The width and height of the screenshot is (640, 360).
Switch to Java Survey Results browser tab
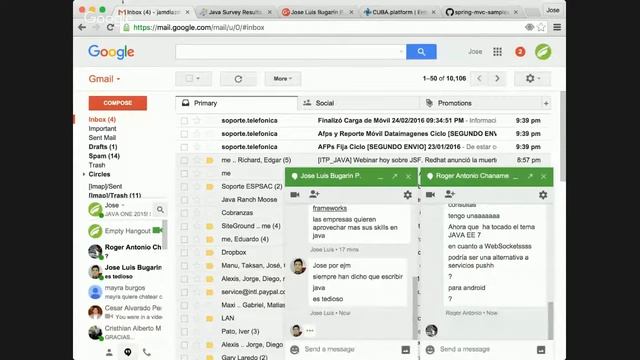(236, 12)
